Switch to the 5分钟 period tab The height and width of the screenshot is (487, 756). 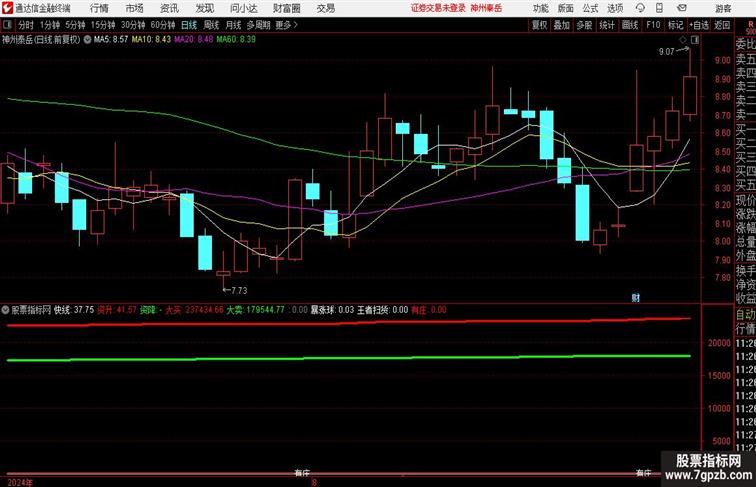coord(75,25)
